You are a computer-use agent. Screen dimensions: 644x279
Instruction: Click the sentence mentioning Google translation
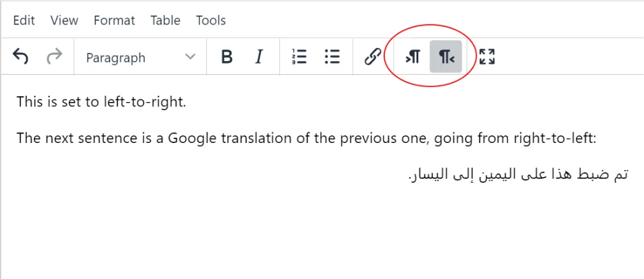(x=306, y=138)
